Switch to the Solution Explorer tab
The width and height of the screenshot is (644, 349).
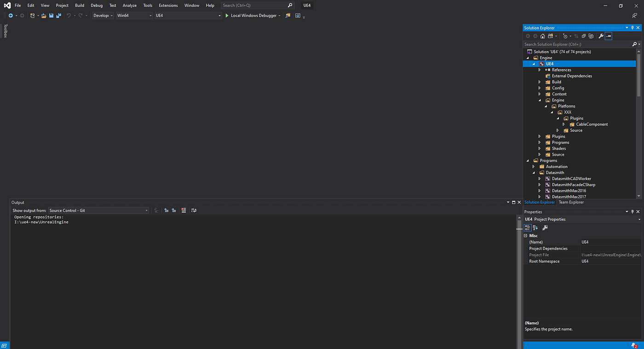click(540, 202)
